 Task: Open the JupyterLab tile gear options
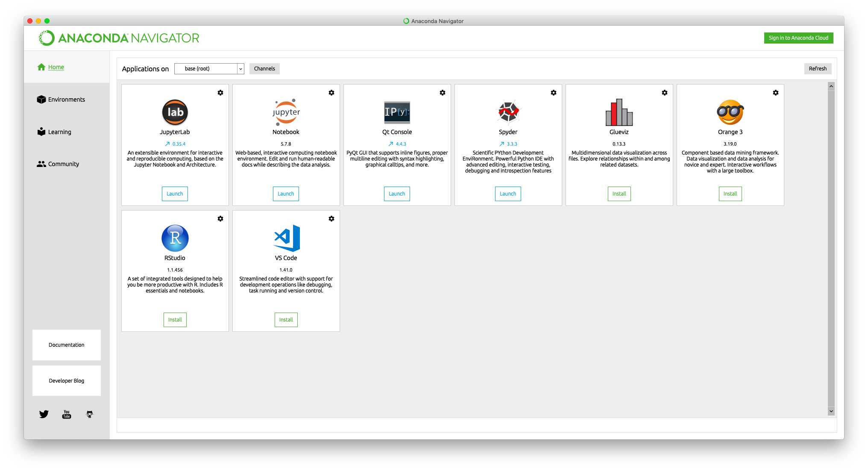(220, 93)
